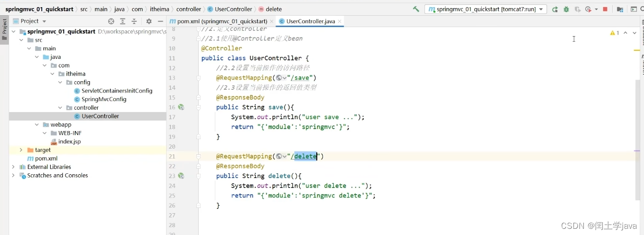Click the Expand All icon in Project panel

pos(122,21)
